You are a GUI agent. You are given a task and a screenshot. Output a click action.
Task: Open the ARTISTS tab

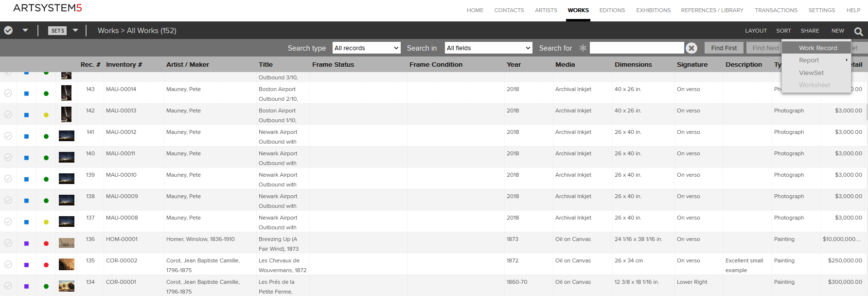546,10
